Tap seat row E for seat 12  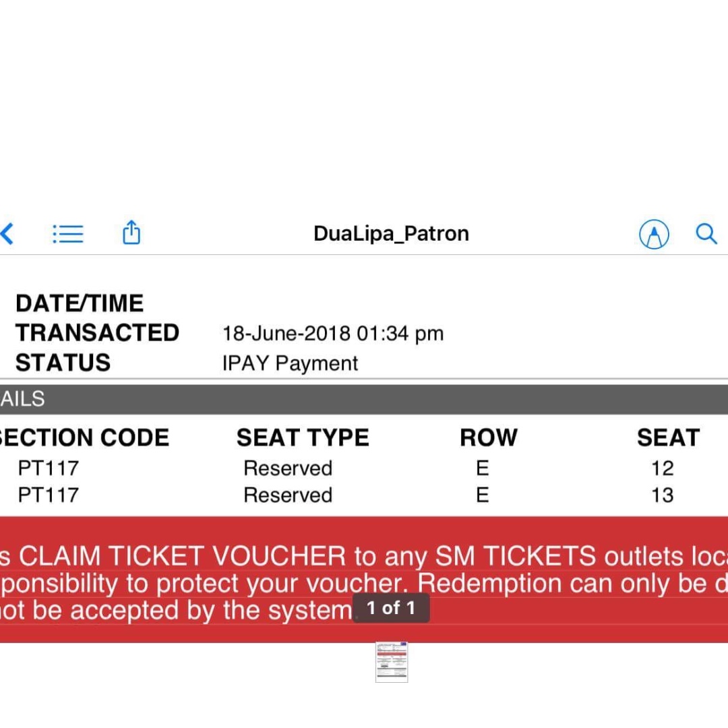481,468
